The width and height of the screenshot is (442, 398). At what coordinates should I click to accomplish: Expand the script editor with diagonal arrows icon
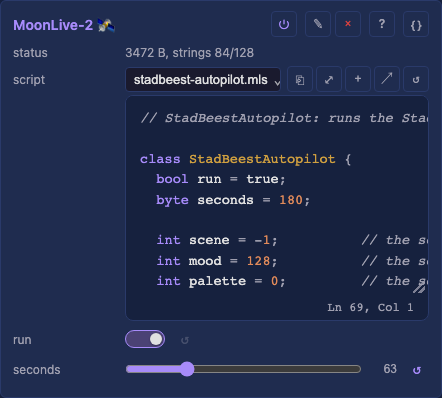329,79
